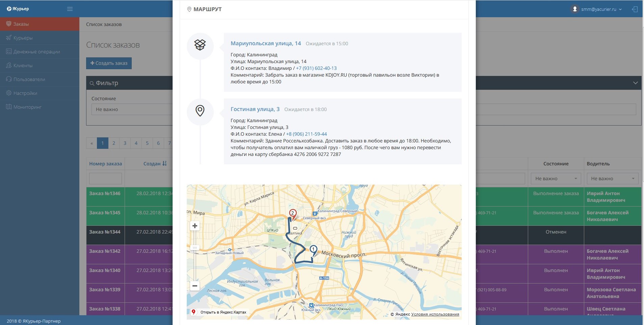Screen dimensions: 644x325
Task: Click the map zoom slider handle
Action: [195, 248]
